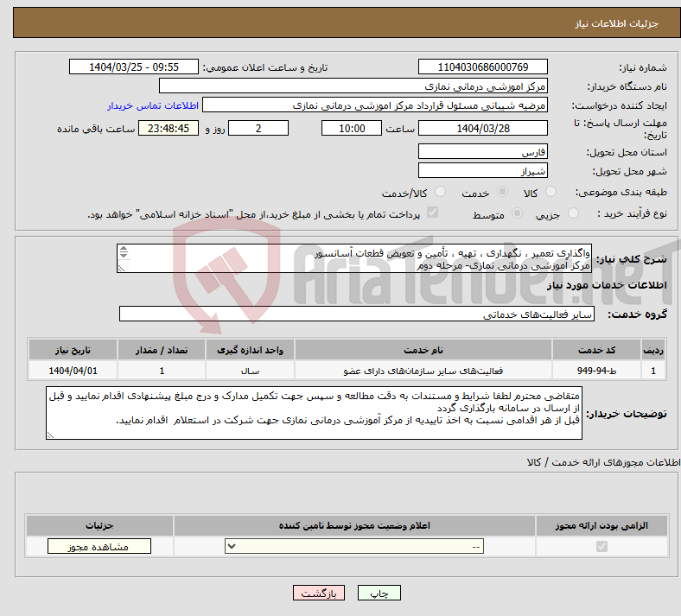Viewport: 681px width, 616px height.
Task: Select the کالا radio button
Action: (x=551, y=192)
